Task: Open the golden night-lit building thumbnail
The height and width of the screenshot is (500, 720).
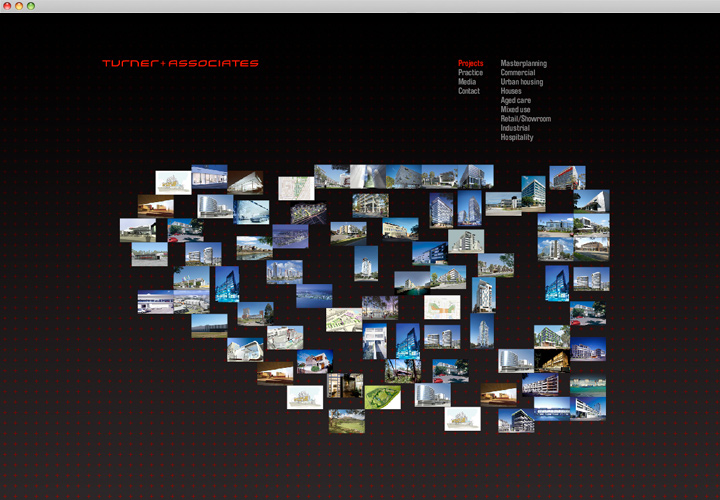Action: point(551,360)
